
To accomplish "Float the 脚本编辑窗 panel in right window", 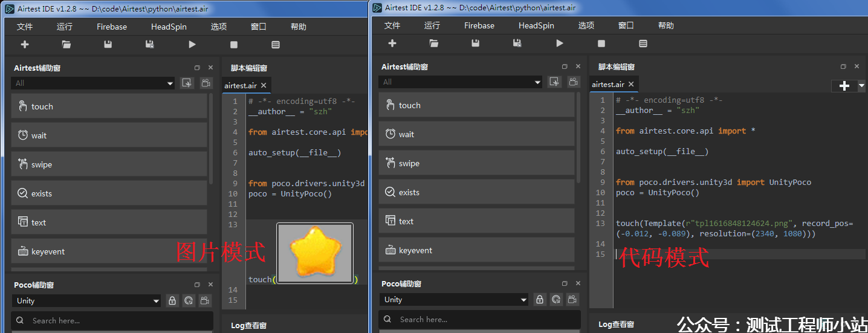I will (843, 66).
